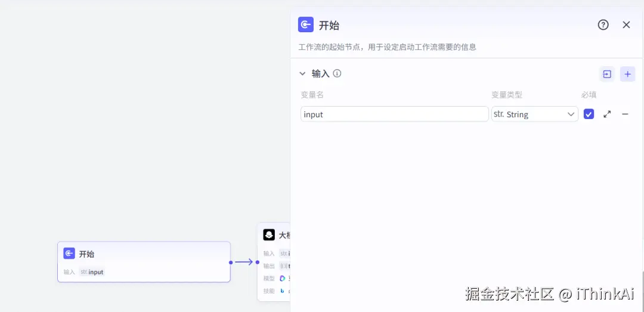Open the String variable type dropdown
Viewport: 644px width, 312px height.
point(535,114)
